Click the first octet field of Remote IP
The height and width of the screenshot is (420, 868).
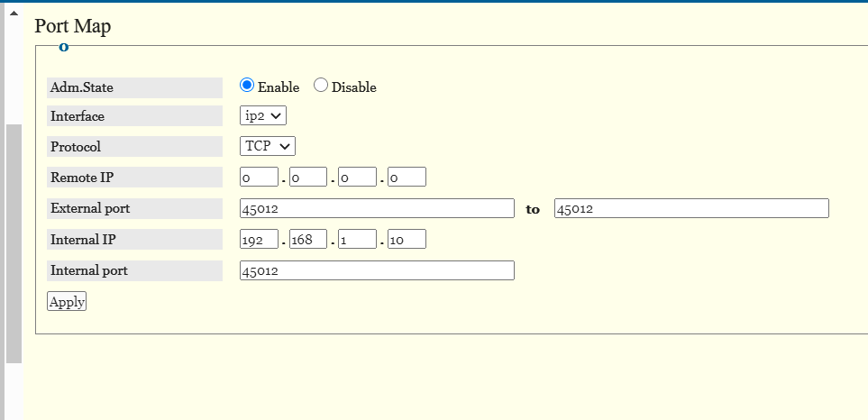coord(259,178)
